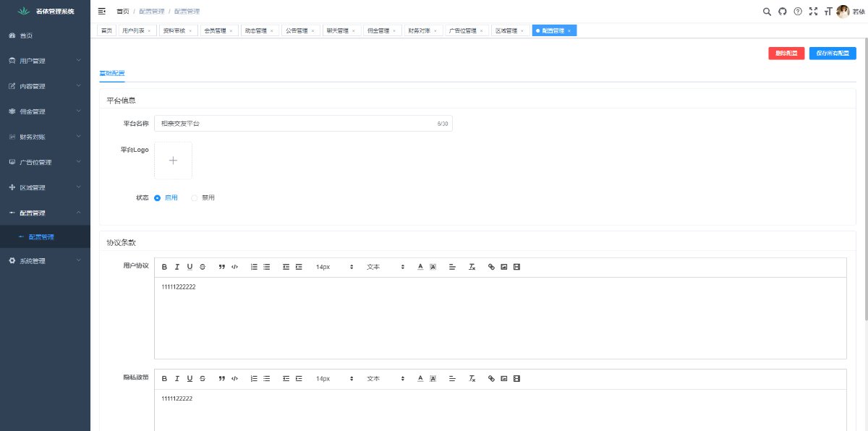The height and width of the screenshot is (431, 868).
Task: Insert video in 用户协议 editor
Action: tap(516, 267)
